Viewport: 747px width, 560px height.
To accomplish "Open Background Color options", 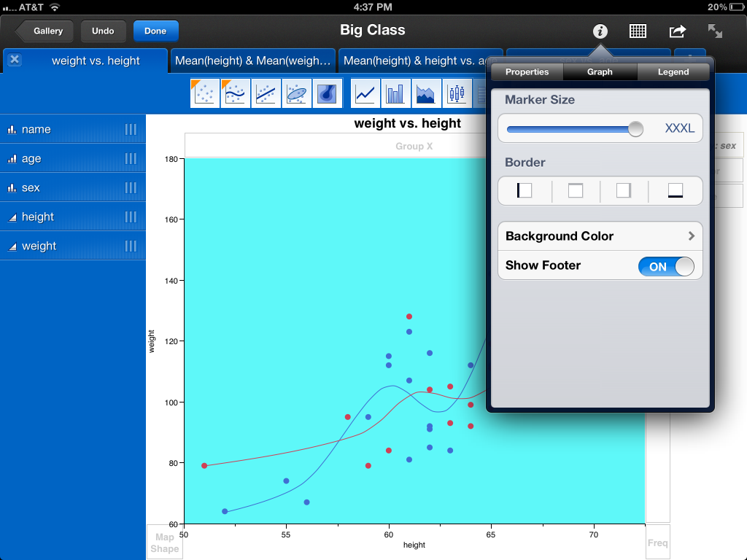I will [600, 236].
